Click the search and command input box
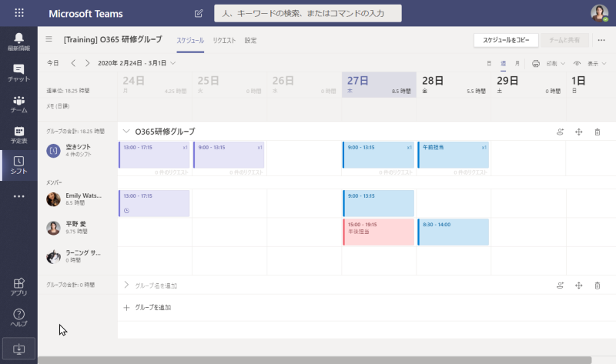616x364 pixels. [x=307, y=13]
